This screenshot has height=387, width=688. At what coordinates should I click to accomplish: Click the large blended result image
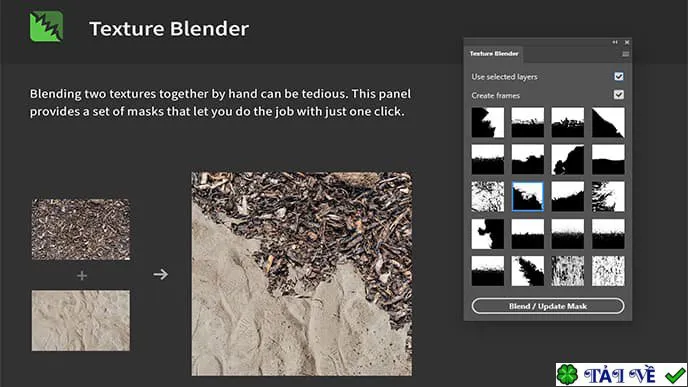[301, 274]
